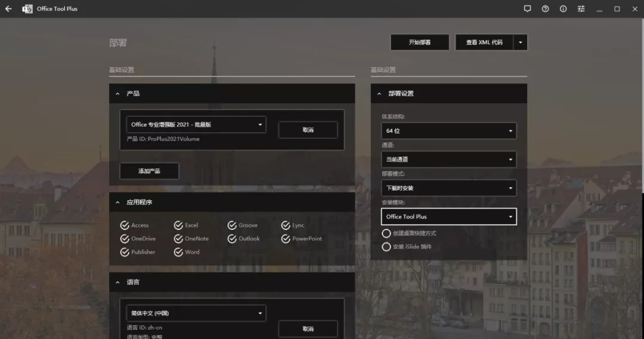Collapse the 应用程序 section chevron
This screenshot has height=339, width=644.
pyautogui.click(x=117, y=203)
